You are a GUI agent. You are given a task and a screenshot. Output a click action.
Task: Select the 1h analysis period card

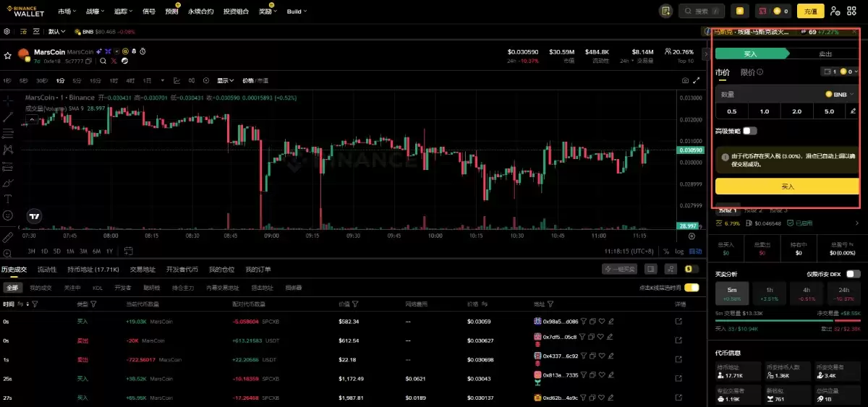pos(770,293)
